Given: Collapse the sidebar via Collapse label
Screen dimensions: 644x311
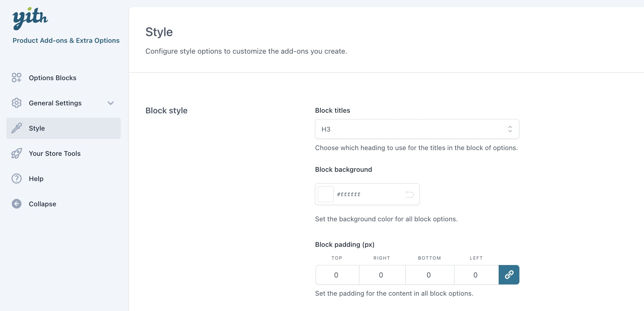Looking at the screenshot, I should 42,204.
